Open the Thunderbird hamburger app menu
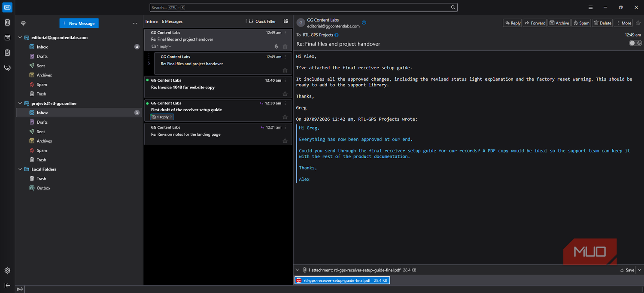This screenshot has width=644, height=293. point(591,7)
